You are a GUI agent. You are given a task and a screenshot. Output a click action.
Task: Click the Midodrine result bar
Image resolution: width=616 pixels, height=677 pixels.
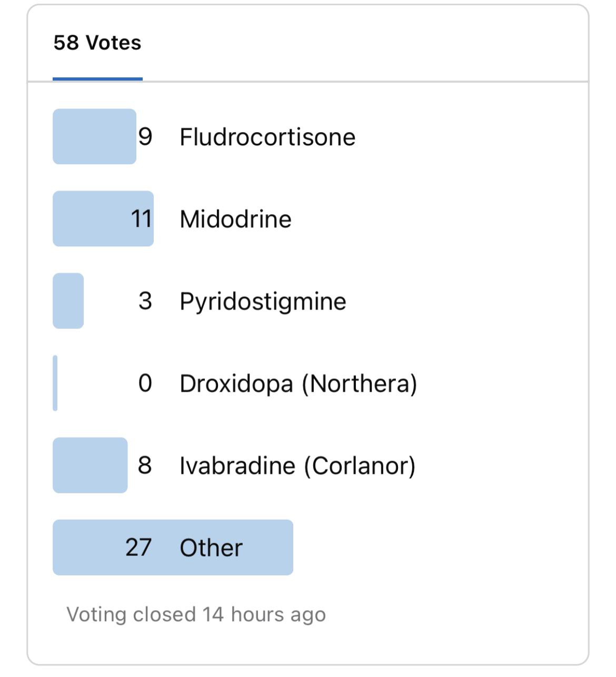pos(103,218)
